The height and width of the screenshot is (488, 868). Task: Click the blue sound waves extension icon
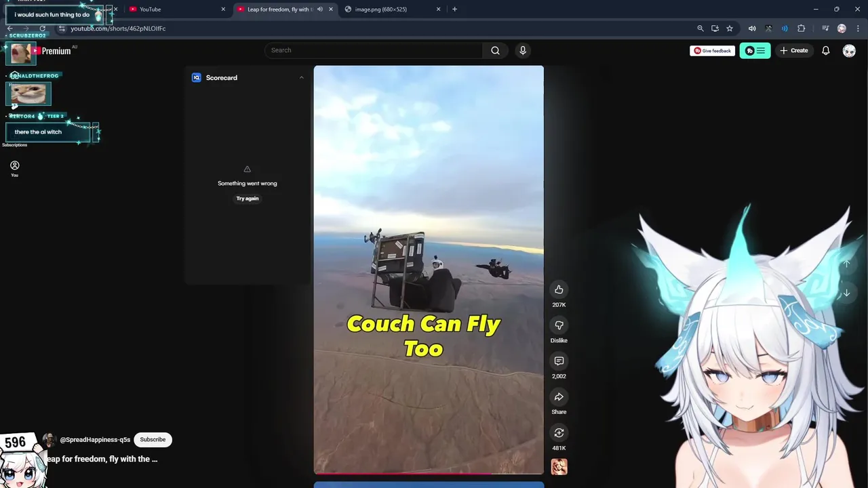coord(785,28)
